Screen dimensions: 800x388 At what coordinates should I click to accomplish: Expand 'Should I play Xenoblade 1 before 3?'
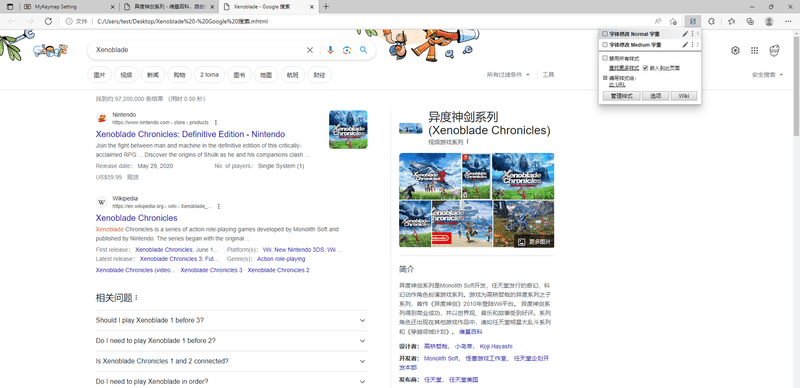(231, 321)
